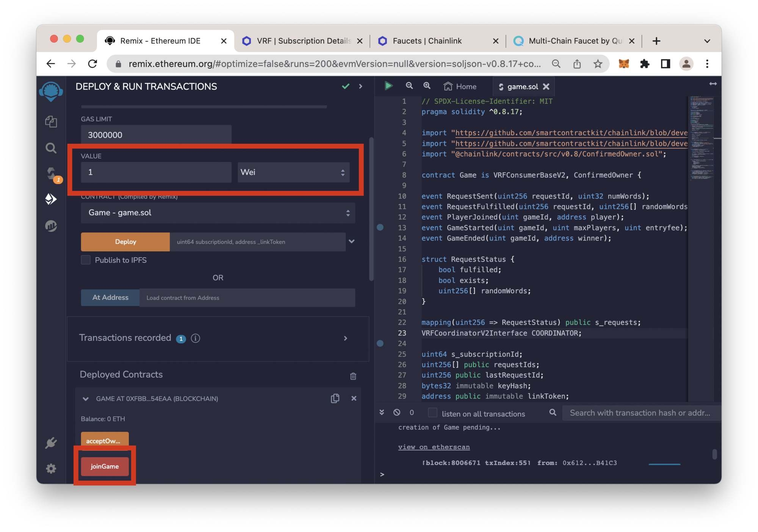Focus Load contract from Address field
The height and width of the screenshot is (532, 758).
click(247, 297)
